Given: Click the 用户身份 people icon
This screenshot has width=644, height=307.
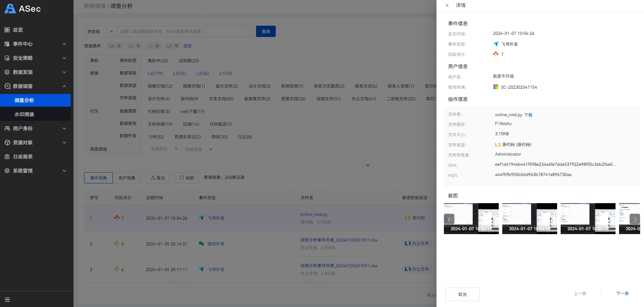Looking at the screenshot, I should 7,129.
